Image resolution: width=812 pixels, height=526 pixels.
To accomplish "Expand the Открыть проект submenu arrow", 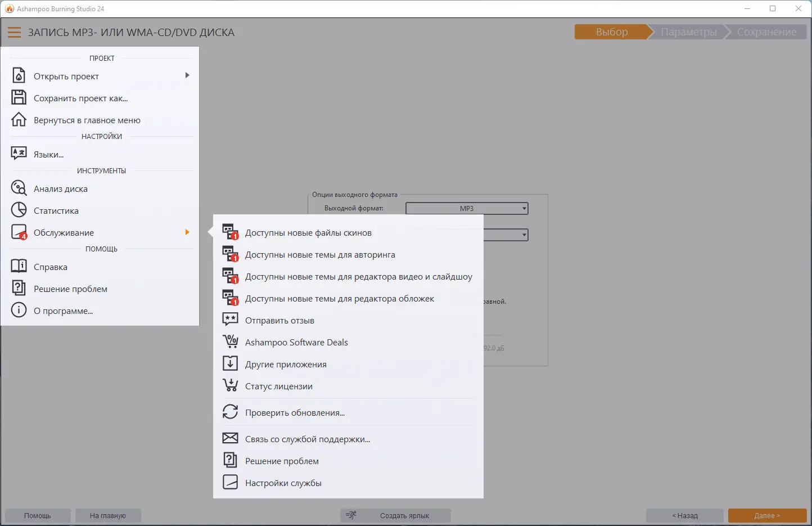I will click(x=187, y=75).
